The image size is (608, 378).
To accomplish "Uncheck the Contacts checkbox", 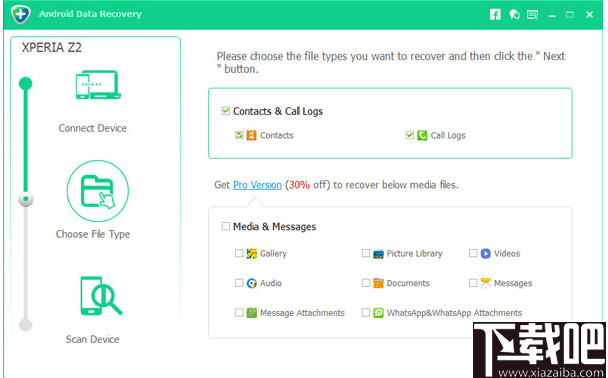I will [239, 135].
